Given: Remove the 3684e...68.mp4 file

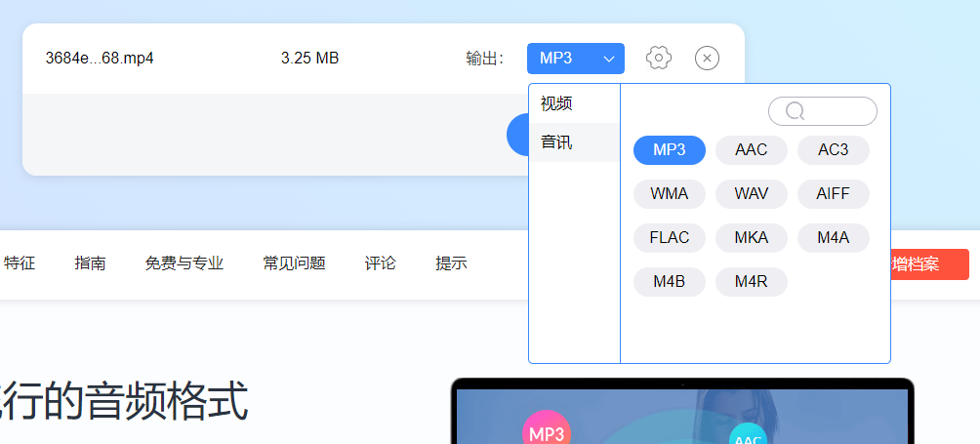Looking at the screenshot, I should [x=707, y=59].
